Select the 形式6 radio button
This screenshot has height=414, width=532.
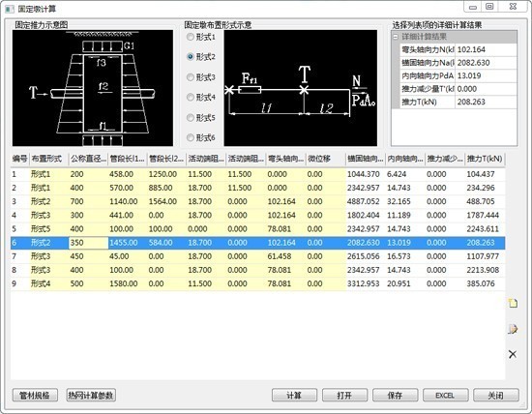(x=191, y=137)
